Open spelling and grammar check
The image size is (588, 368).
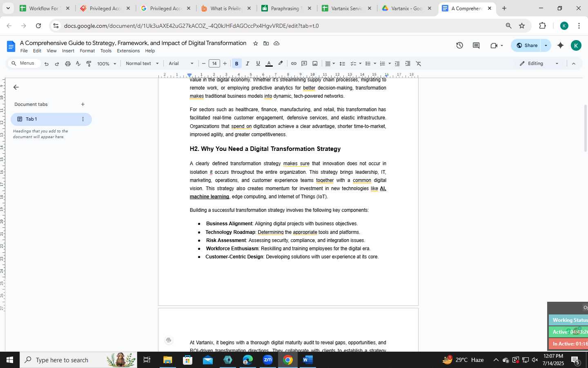tap(78, 64)
